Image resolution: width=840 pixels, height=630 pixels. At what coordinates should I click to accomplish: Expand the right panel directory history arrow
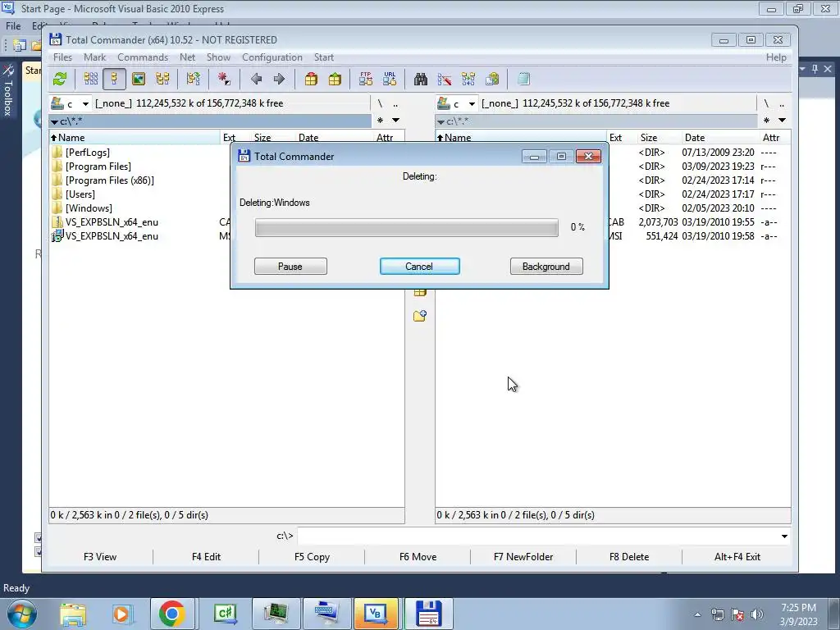[782, 121]
